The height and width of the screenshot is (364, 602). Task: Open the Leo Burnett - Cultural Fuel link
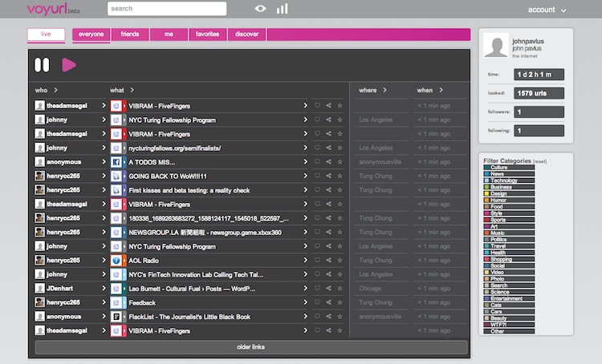point(192,289)
